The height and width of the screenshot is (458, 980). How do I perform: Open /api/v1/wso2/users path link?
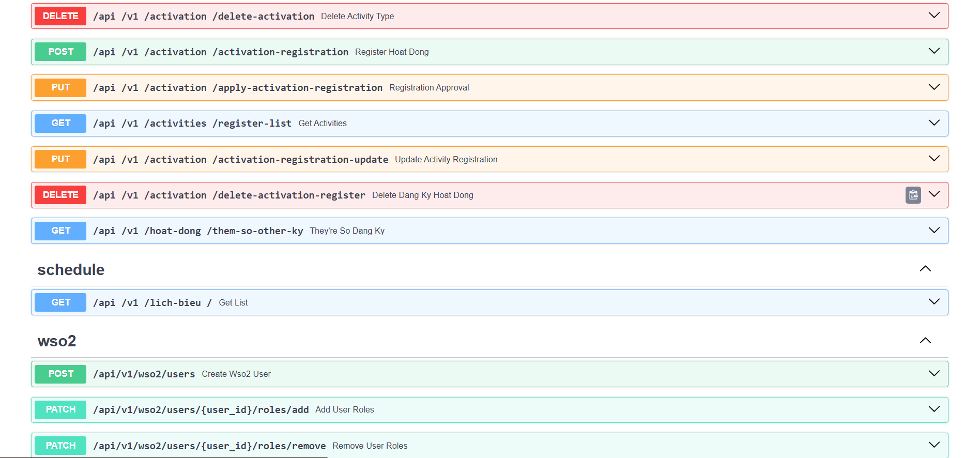[x=144, y=374]
